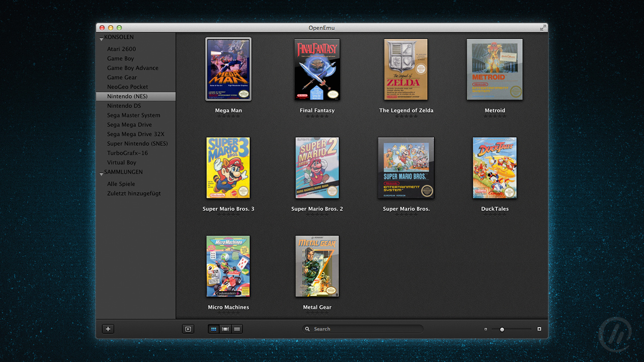Click the play preview icon in bottom toolbar
Image resolution: width=644 pixels, height=362 pixels.
click(188, 329)
